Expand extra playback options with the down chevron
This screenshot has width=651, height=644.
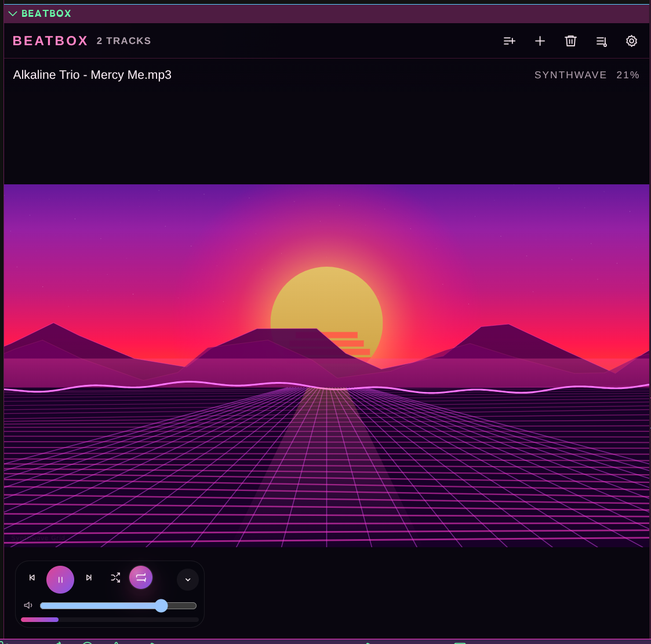click(188, 579)
